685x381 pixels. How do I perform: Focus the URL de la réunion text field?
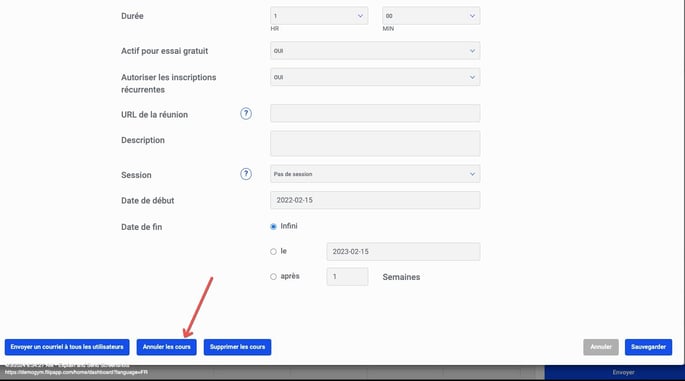375,113
